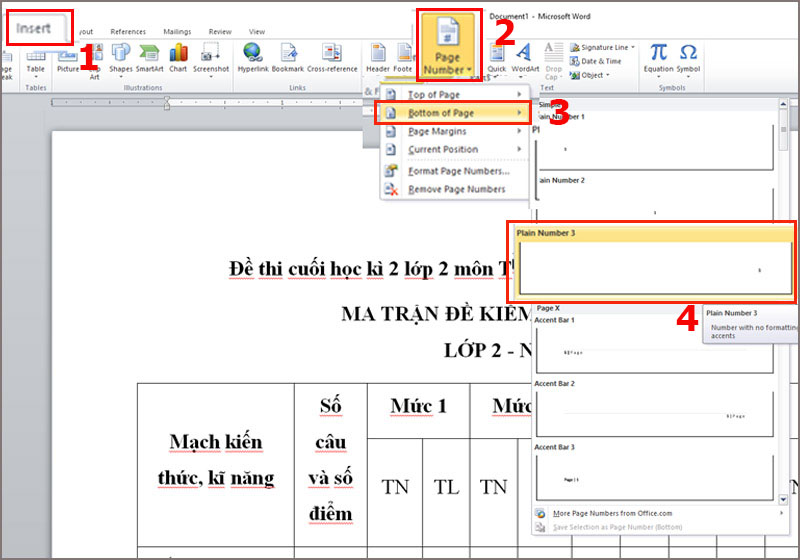Insert an Equation

pos(658,60)
